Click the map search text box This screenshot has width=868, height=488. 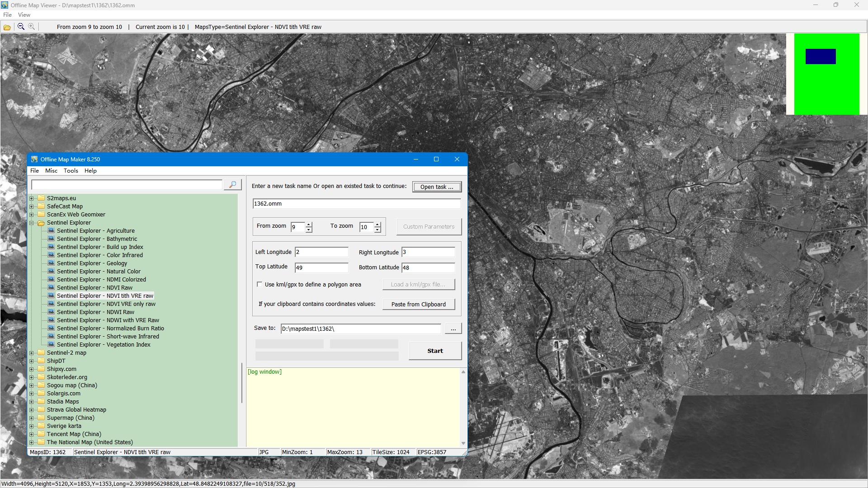click(x=127, y=184)
